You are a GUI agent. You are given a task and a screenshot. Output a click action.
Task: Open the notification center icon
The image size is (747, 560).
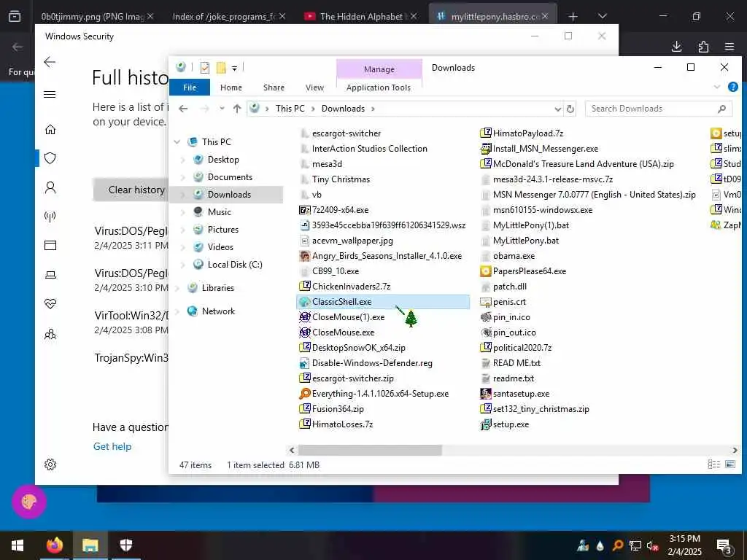point(724,546)
